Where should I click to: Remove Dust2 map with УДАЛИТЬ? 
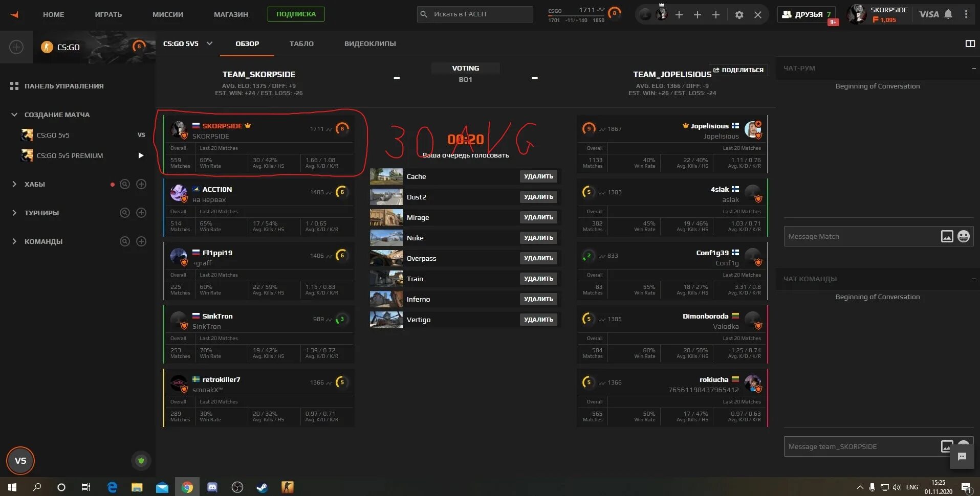(538, 197)
